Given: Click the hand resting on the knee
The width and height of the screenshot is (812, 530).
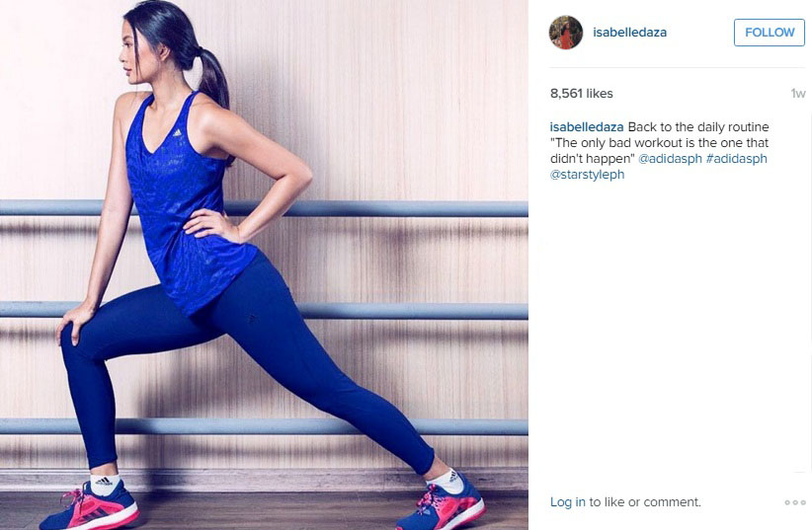Looking at the screenshot, I should (75, 321).
